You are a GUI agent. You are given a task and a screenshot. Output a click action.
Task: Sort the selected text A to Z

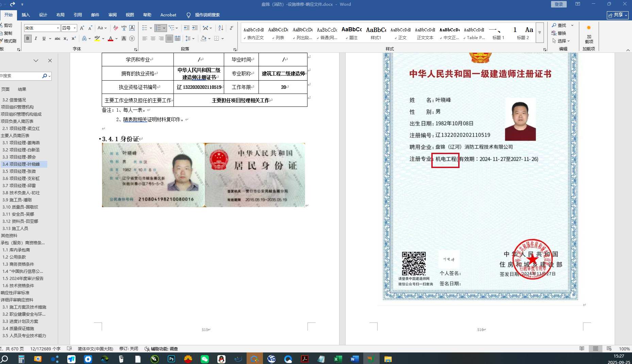pyautogui.click(x=221, y=28)
